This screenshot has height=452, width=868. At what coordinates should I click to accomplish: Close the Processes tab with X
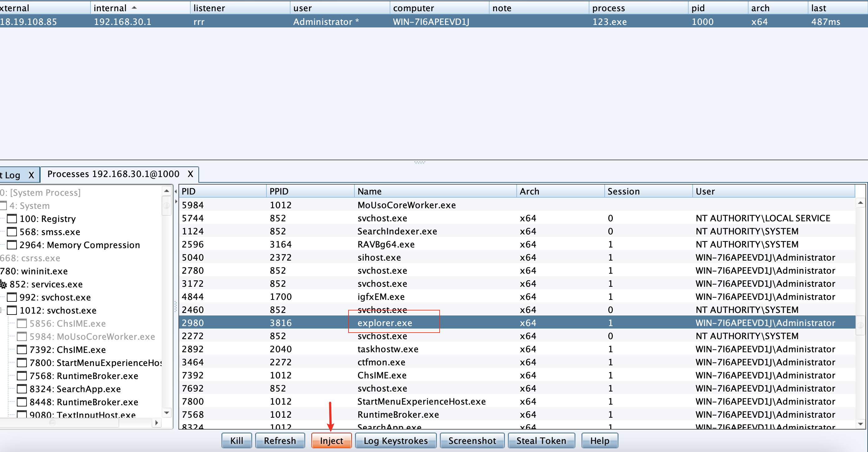(190, 174)
